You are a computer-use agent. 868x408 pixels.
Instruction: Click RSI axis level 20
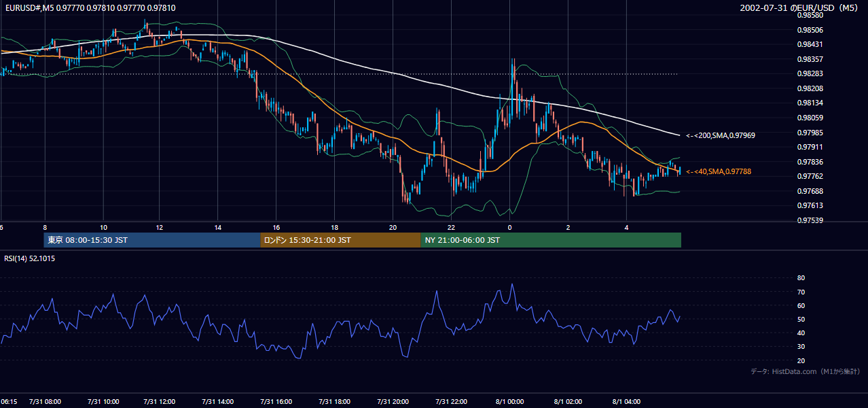[801, 361]
